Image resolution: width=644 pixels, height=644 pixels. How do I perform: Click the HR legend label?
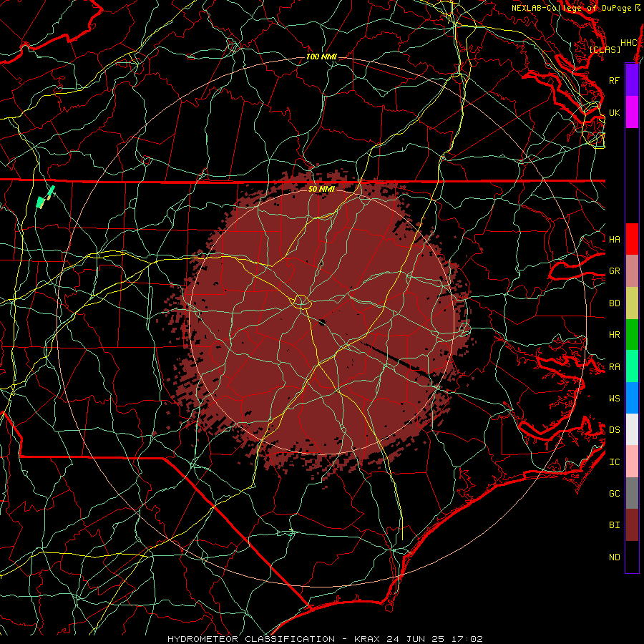point(614,335)
